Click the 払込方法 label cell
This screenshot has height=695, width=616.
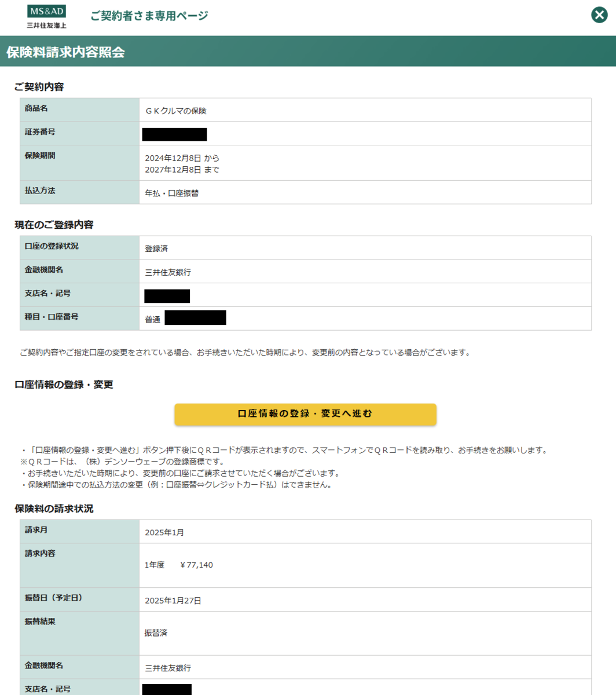80,192
